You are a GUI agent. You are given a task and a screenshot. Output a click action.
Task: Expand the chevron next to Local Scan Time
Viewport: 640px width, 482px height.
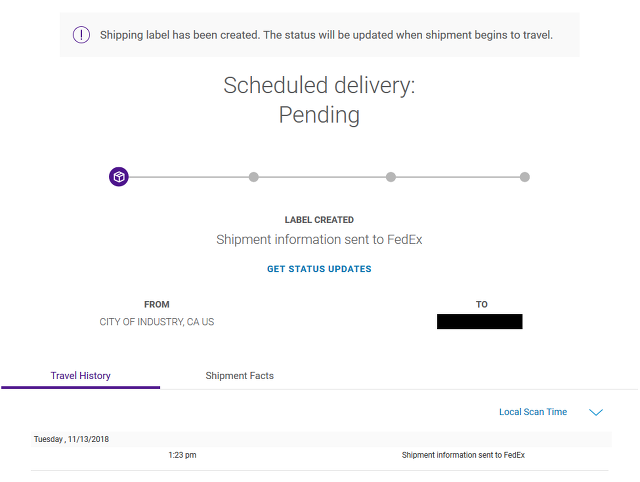coord(596,412)
